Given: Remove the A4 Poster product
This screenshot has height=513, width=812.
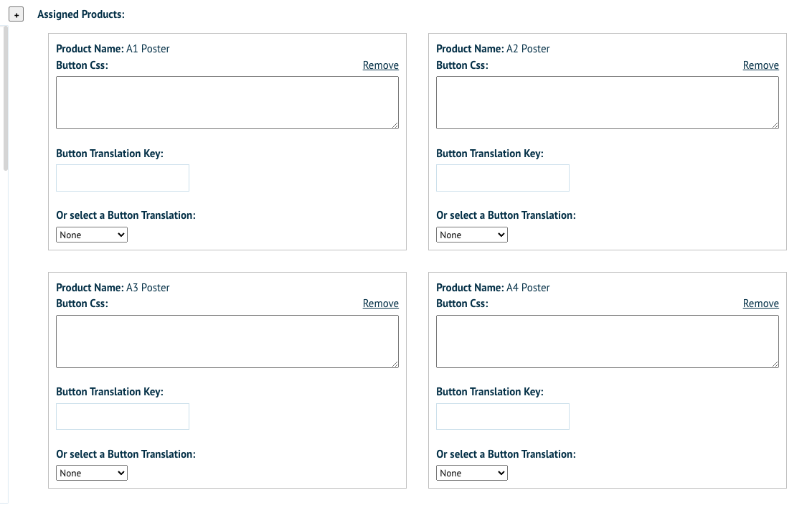Looking at the screenshot, I should click(760, 303).
